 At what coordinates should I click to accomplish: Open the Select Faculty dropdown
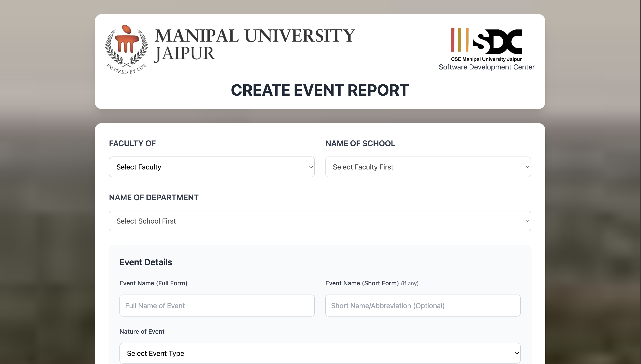[212, 167]
